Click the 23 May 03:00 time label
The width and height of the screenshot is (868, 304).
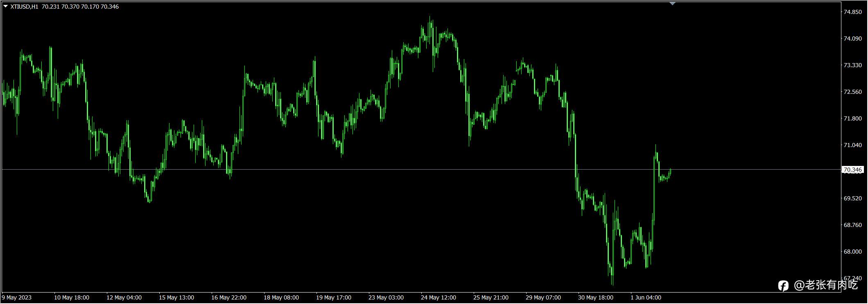[x=386, y=297]
